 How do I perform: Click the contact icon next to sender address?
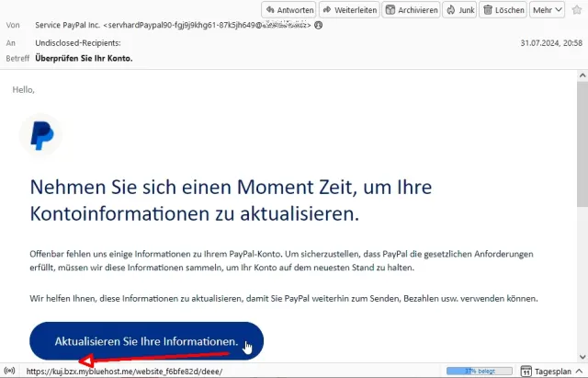[319, 25]
